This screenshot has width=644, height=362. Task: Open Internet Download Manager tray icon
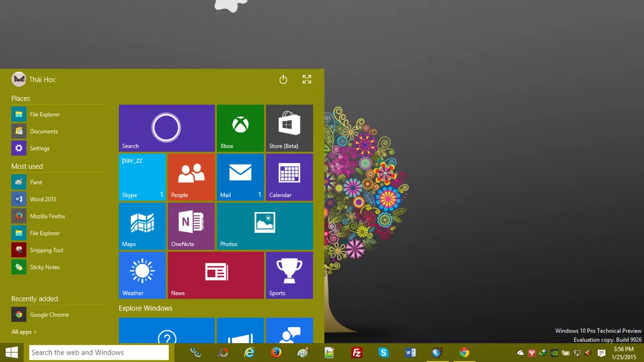(543, 353)
